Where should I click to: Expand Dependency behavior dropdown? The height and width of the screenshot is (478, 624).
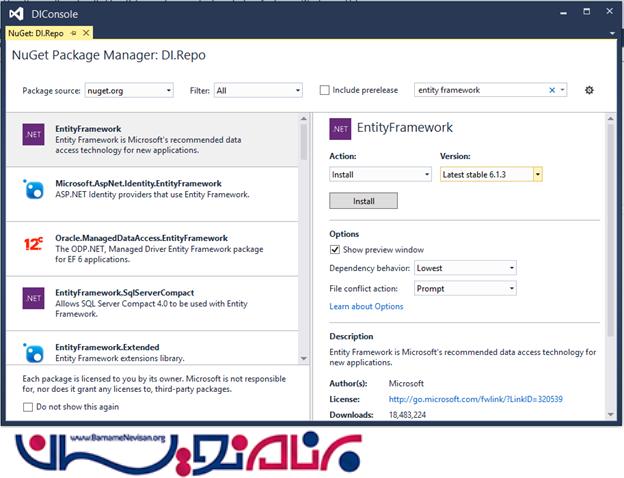466,268
